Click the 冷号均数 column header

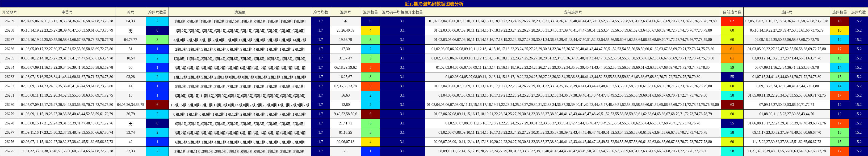[x=320, y=12]
